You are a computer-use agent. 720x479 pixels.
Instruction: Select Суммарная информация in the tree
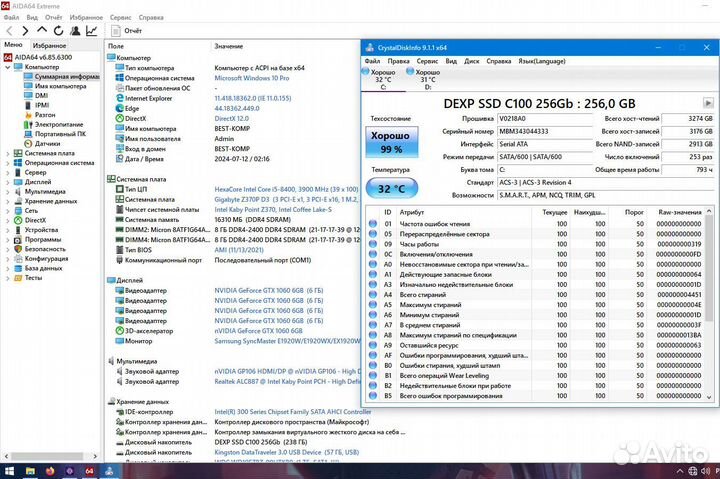[62, 76]
